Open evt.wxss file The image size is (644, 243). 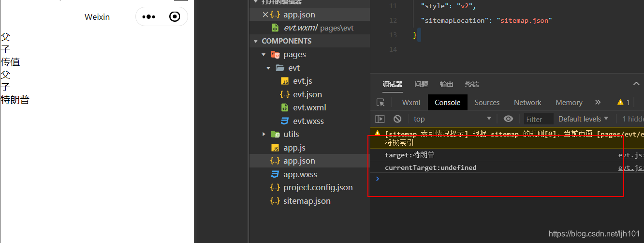point(308,121)
